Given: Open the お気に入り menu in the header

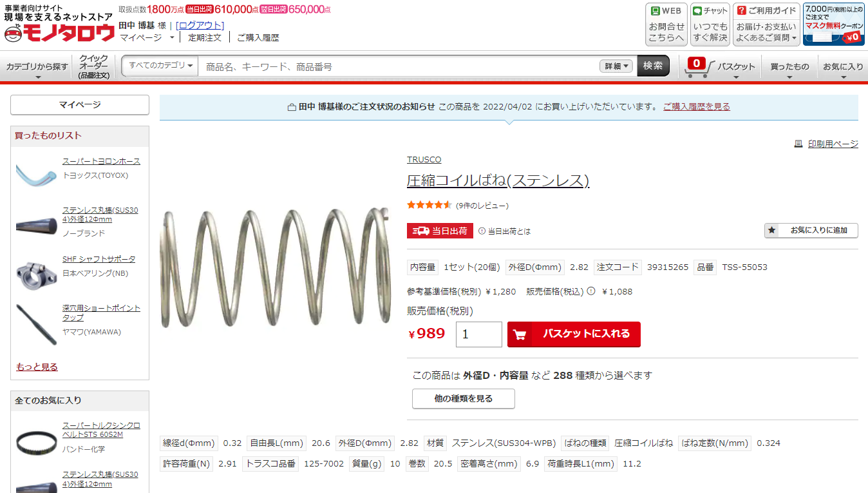Looking at the screenshot, I should [843, 67].
